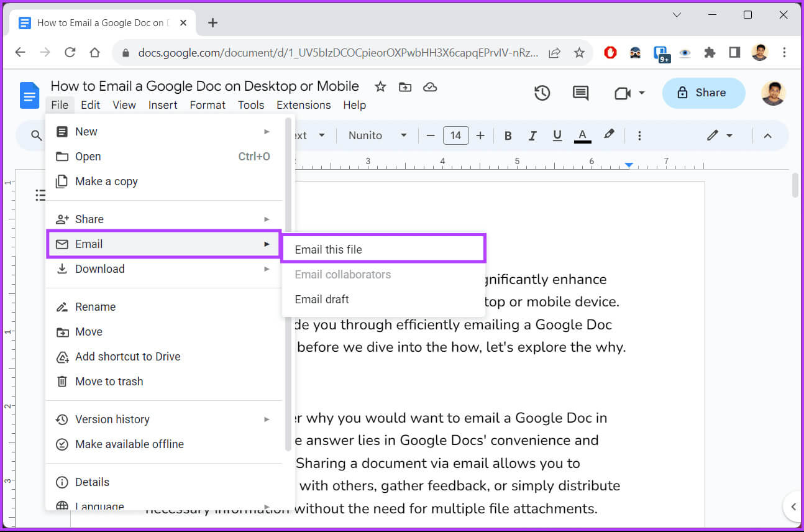
Task: Expand the editing mode pencil dropdown
Action: click(x=719, y=135)
